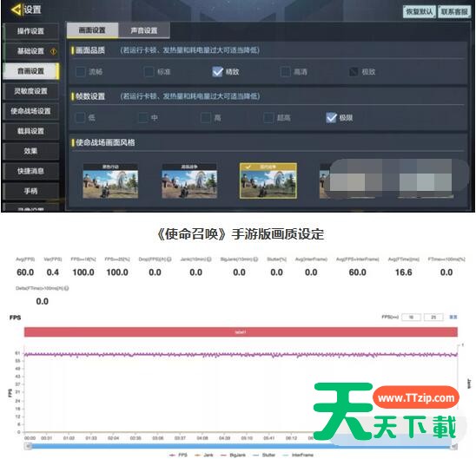
Task: Click the info icon next to Jank(/10min)
Action: [x=209, y=259]
